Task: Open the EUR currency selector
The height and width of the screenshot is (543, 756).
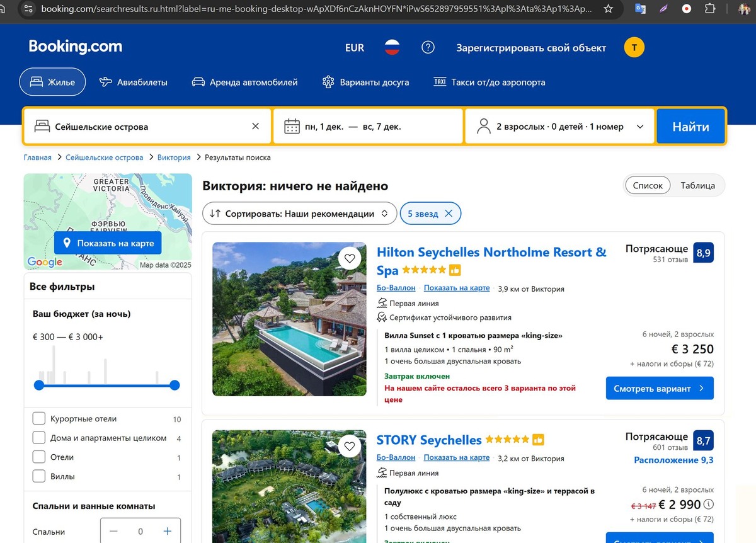Action: click(x=355, y=48)
